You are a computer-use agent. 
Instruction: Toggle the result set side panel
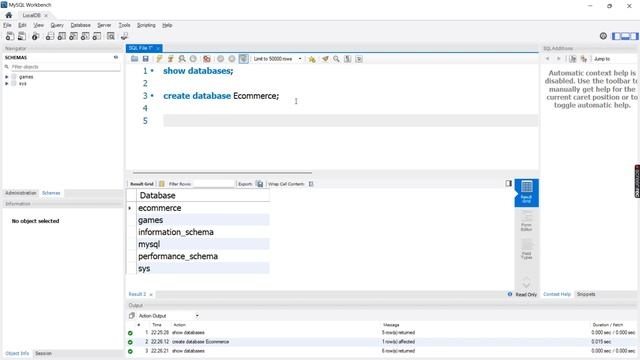(x=509, y=184)
